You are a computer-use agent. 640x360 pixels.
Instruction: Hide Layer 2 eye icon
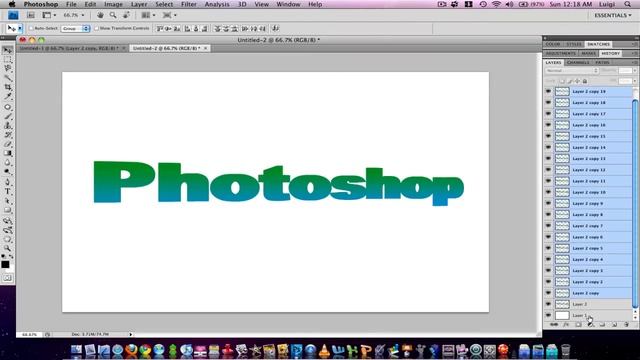click(548, 304)
